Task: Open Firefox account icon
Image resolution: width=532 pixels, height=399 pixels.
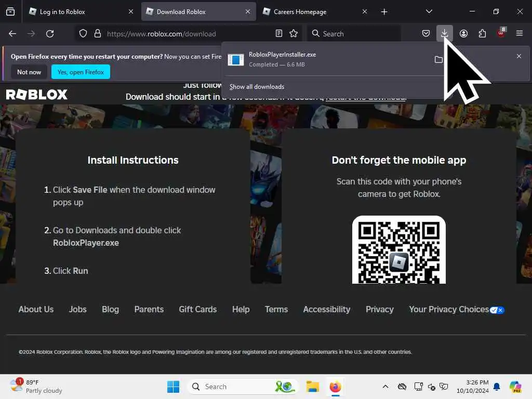Action: [463, 33]
